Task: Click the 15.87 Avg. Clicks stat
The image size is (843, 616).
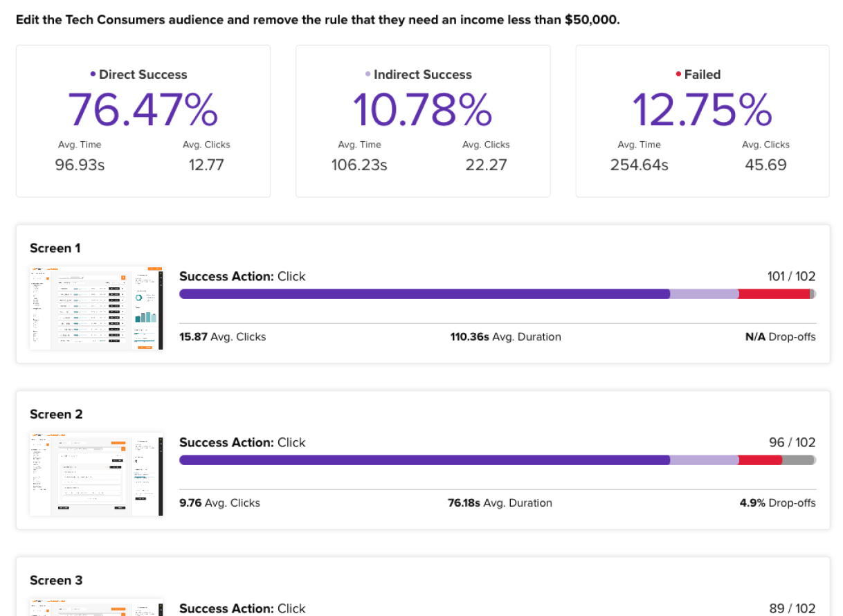Action: [x=222, y=337]
